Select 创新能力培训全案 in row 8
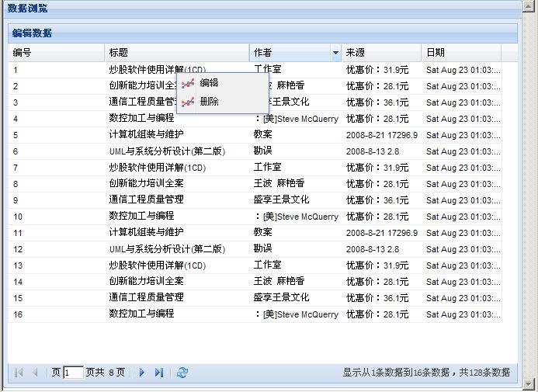Image resolution: width=538 pixels, height=392 pixels. (x=146, y=183)
